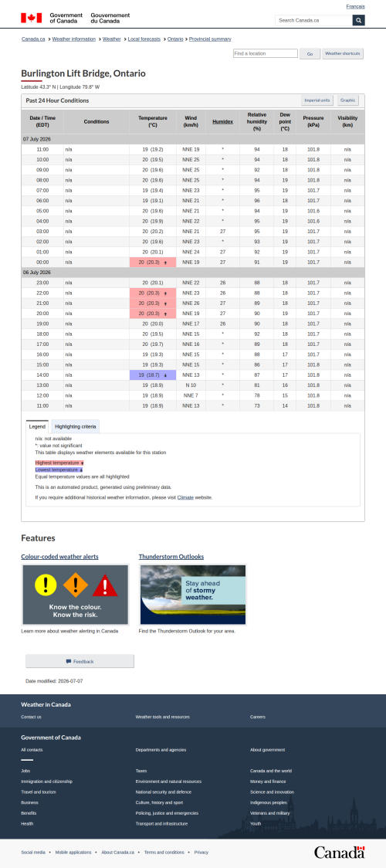386x868 pixels.
Task: Open Local forecasts breadcrumb
Action: point(144,39)
